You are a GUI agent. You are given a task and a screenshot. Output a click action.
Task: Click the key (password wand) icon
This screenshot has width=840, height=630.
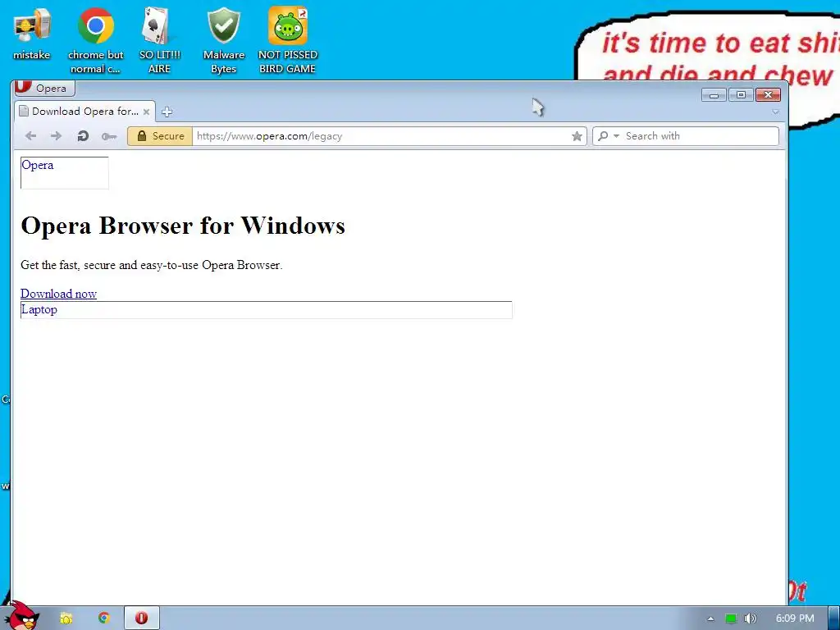109,137
